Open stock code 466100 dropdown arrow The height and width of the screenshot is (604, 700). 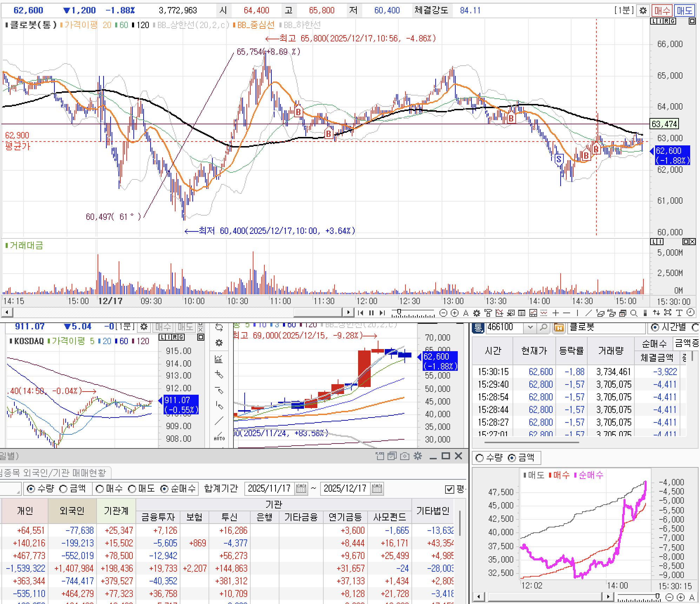pos(530,328)
